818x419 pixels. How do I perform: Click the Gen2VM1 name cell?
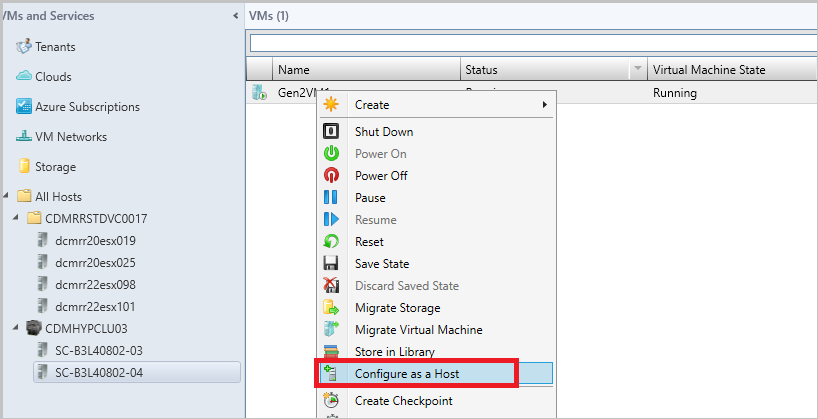[298, 93]
